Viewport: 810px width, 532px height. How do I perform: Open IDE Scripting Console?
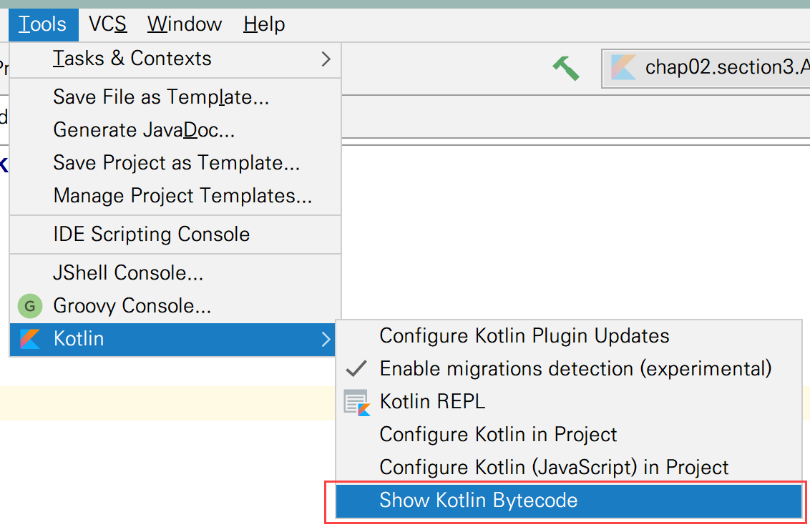point(152,235)
